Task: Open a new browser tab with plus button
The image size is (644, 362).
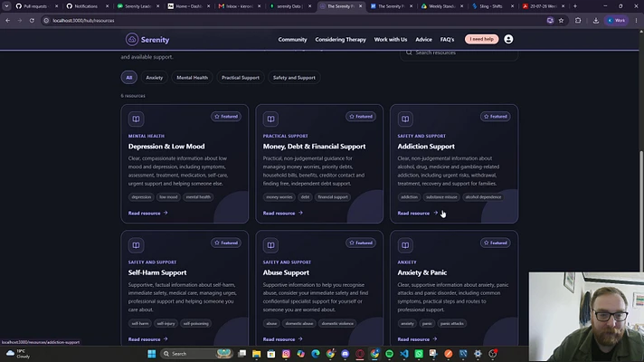Action: pos(575,6)
